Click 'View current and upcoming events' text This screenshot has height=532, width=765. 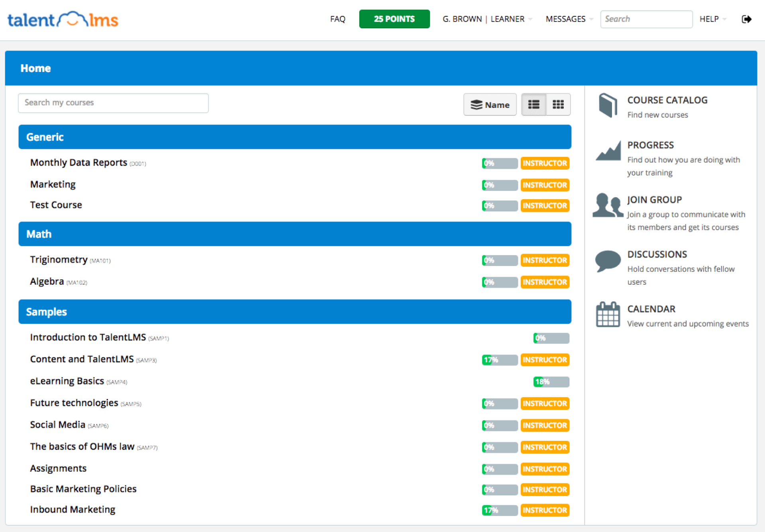pos(688,324)
